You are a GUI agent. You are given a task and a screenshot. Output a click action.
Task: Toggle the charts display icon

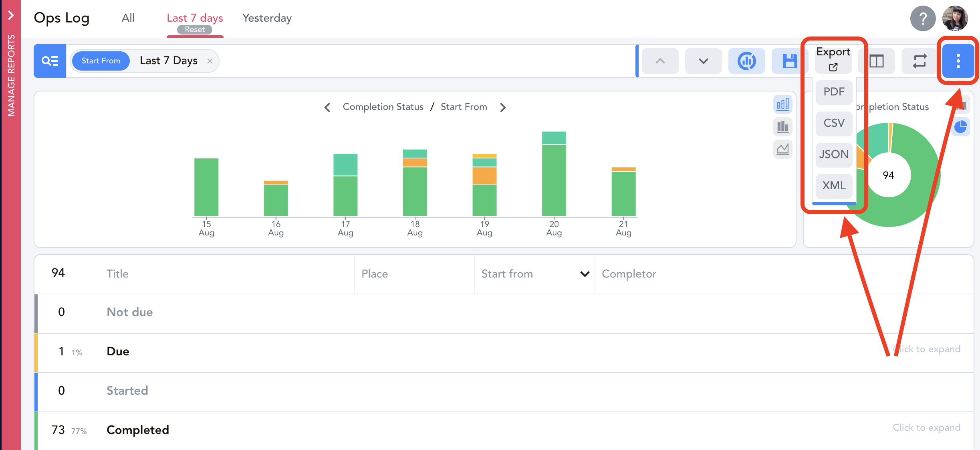[x=747, y=61]
